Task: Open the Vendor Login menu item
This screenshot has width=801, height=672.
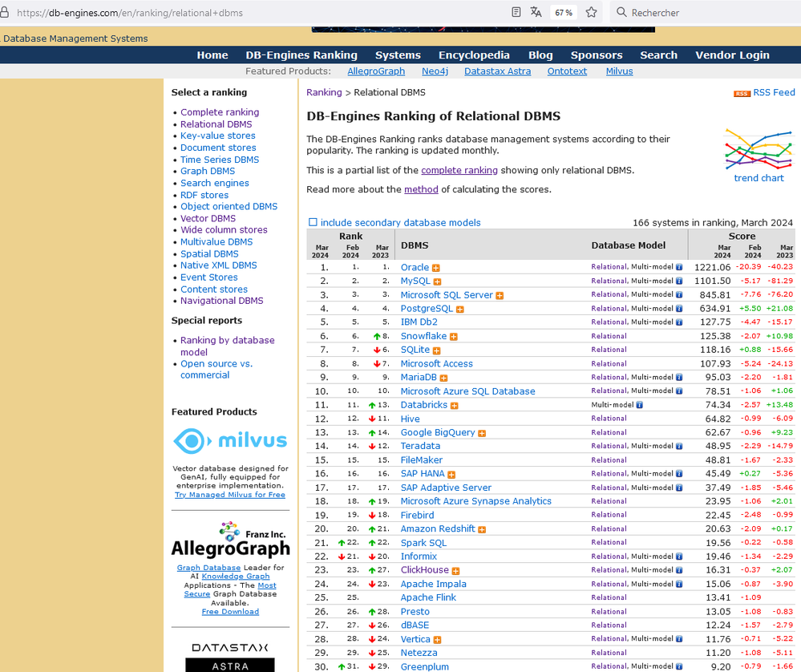Action: pyautogui.click(x=732, y=55)
